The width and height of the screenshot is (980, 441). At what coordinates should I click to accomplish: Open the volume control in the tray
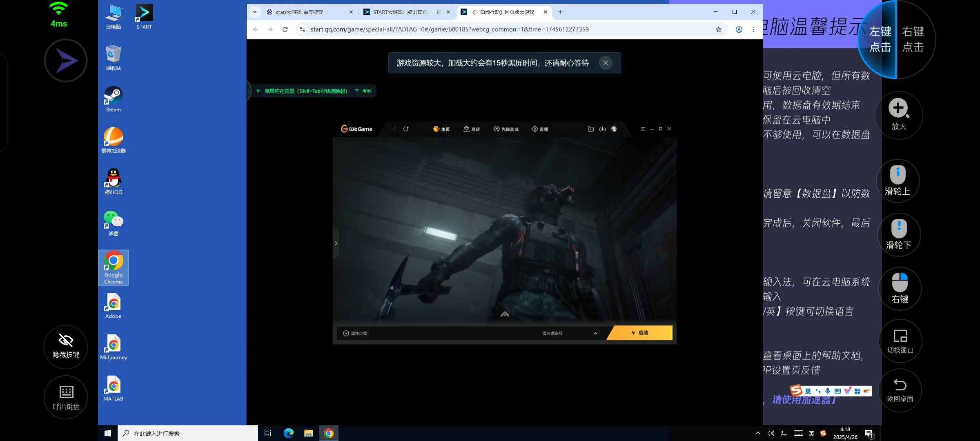771,433
